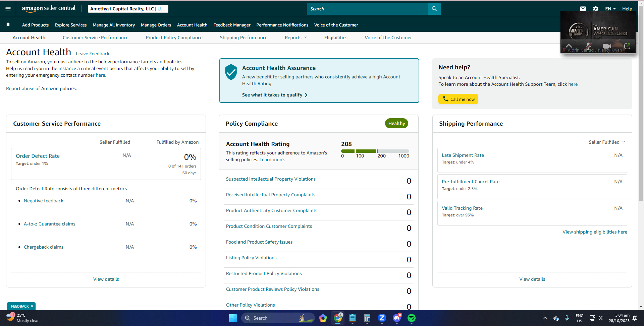The width and height of the screenshot is (644, 326).
Task: Expand the Reports dropdown menu
Action: [x=296, y=38]
